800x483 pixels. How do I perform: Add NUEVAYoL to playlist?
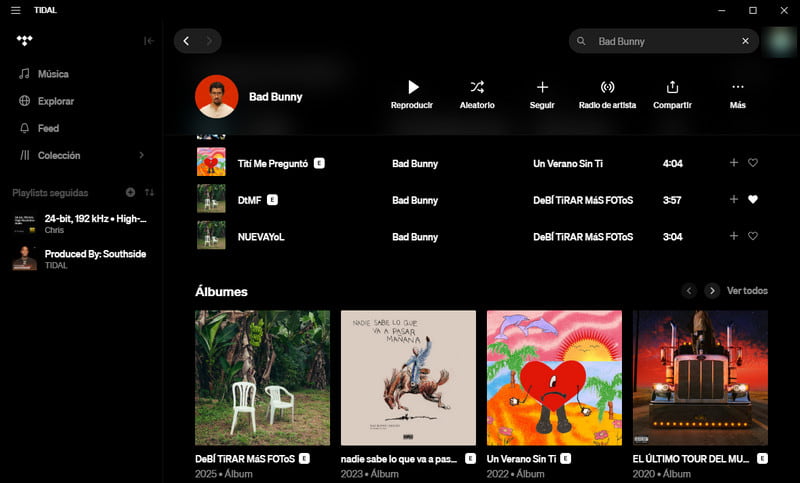(x=734, y=236)
